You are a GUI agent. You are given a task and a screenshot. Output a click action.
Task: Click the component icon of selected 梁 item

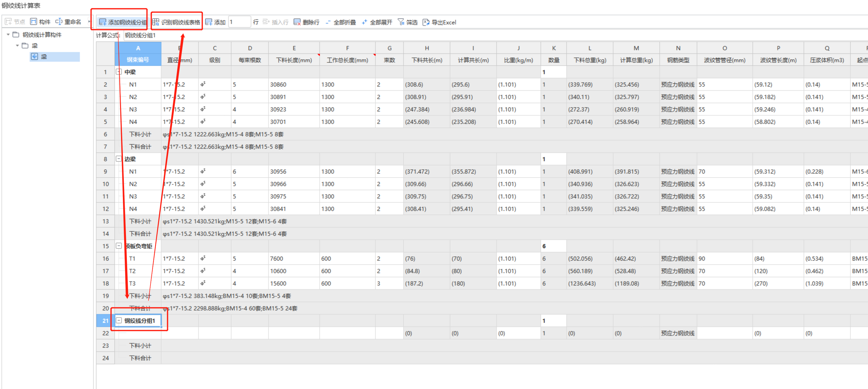pyautogui.click(x=34, y=56)
